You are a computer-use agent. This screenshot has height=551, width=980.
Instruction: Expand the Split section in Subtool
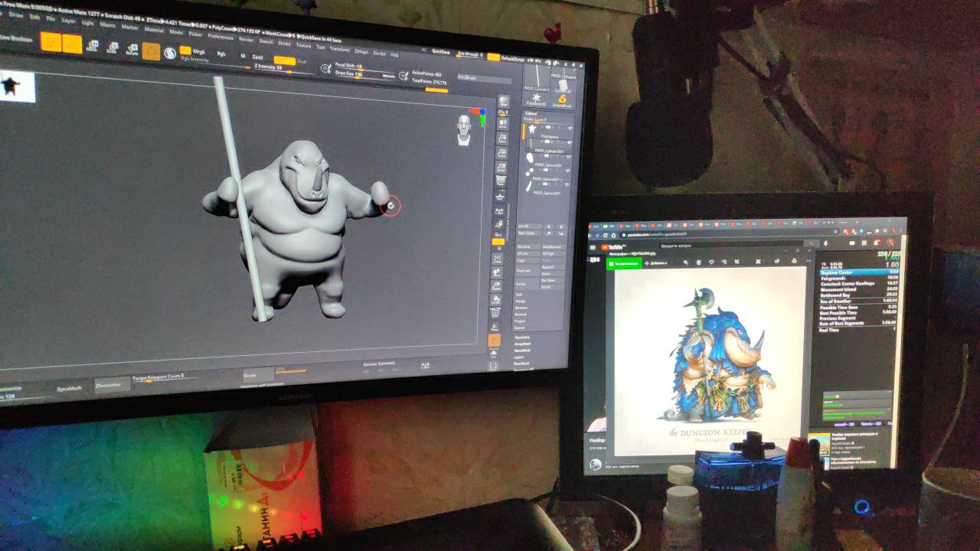point(519,294)
